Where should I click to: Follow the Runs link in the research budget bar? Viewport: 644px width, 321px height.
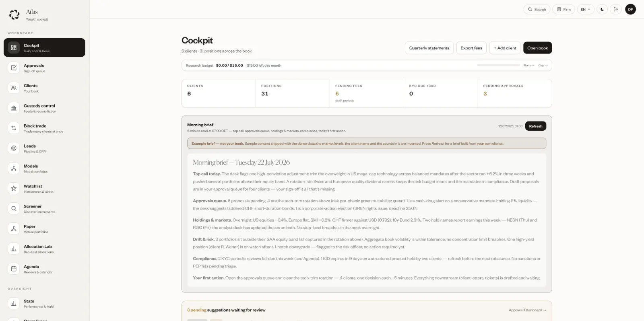(x=529, y=66)
